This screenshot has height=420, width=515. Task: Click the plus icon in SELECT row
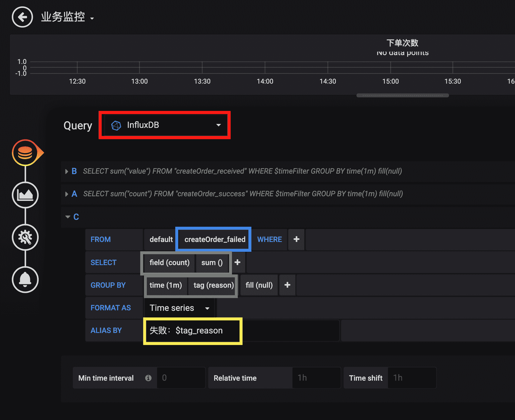(x=237, y=262)
